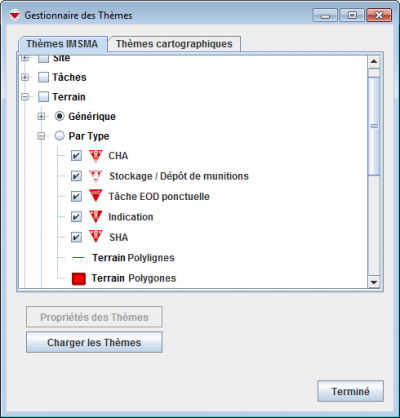
Task: Open the Thèmes IMSMA tab
Action: 62,44
